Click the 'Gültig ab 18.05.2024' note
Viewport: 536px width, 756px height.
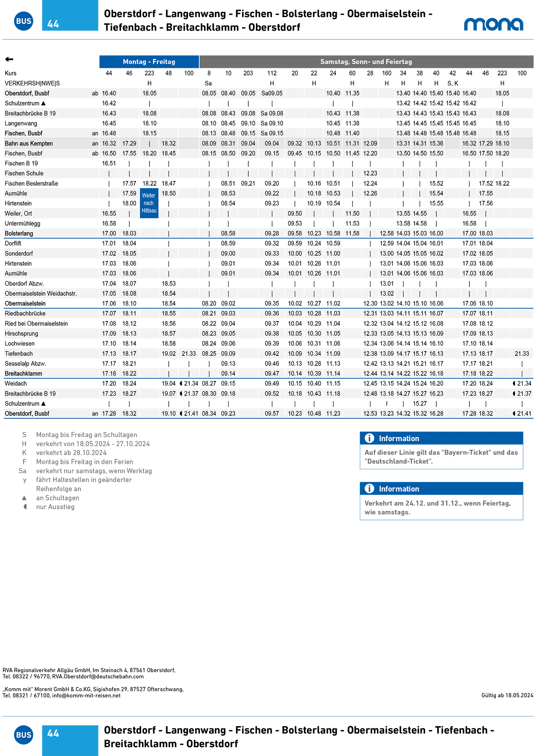(x=507, y=695)
